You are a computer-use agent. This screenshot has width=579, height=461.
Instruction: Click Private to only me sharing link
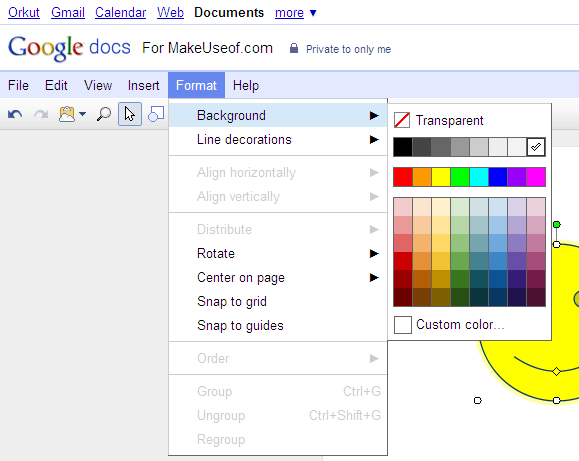point(348,49)
